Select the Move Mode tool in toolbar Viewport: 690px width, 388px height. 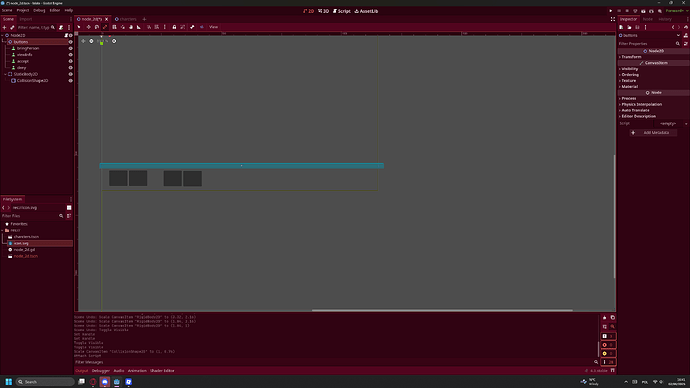coord(88,27)
